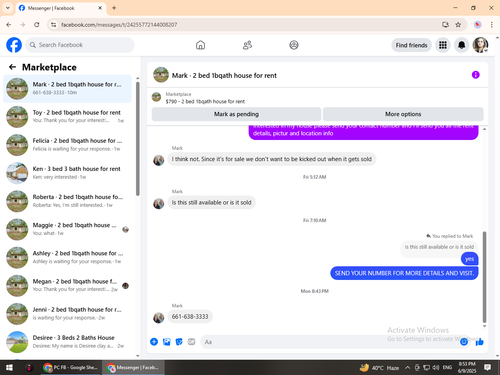Focus the Search Facebook field

click(x=80, y=45)
